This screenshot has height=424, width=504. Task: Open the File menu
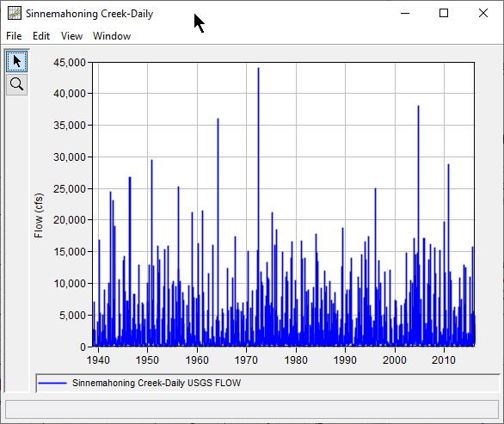tap(14, 36)
